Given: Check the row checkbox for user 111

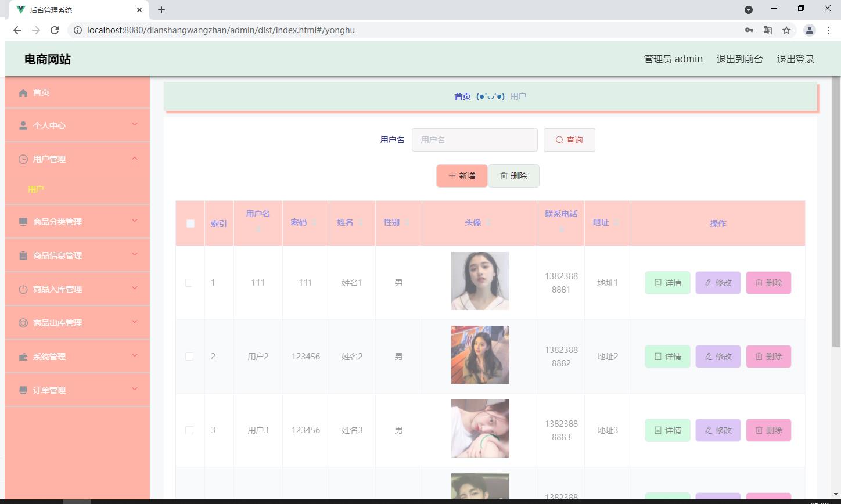Looking at the screenshot, I should pos(189,283).
